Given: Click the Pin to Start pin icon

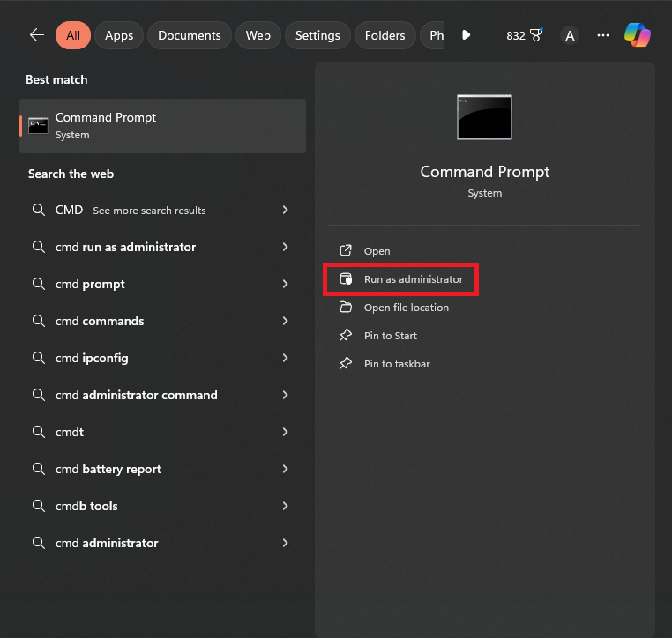Looking at the screenshot, I should 346,336.
